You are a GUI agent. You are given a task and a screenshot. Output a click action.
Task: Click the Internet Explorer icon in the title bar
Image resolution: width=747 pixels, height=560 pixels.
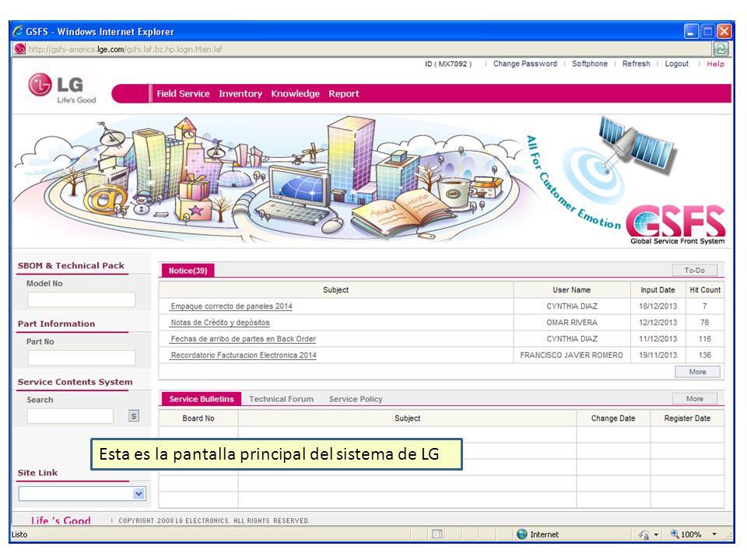coord(18,31)
